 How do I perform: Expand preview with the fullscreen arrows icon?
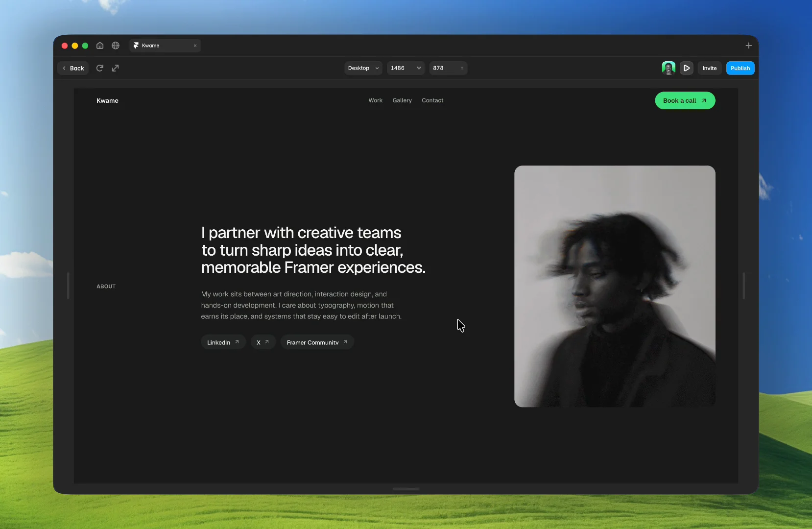pyautogui.click(x=116, y=68)
